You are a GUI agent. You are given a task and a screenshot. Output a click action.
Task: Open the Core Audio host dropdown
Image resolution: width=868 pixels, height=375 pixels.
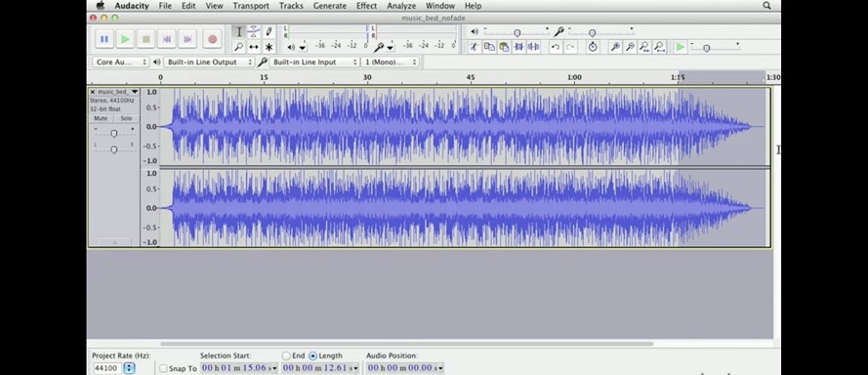[x=121, y=62]
